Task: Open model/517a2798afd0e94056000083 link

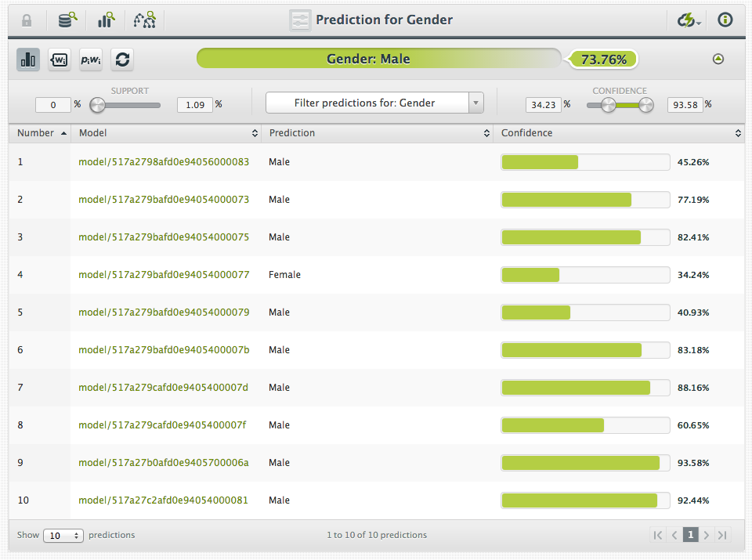Action: [x=164, y=162]
